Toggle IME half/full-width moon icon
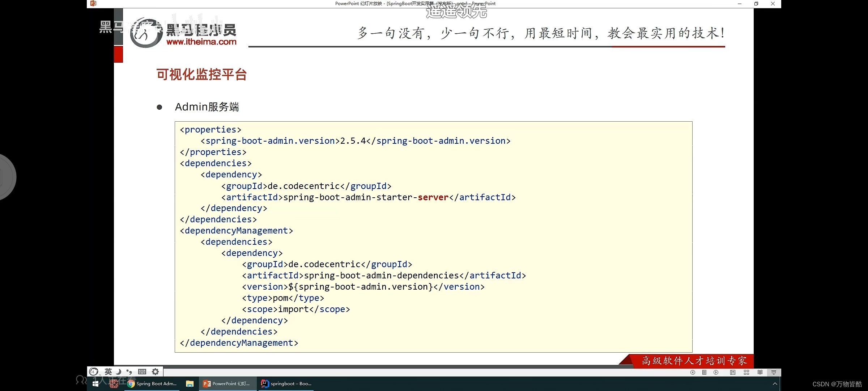This screenshot has height=391, width=868. point(119,371)
